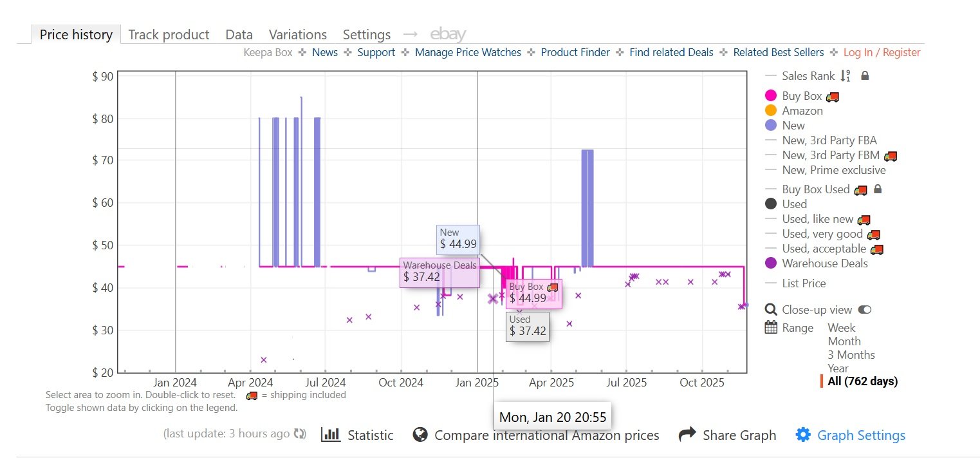Image resolution: width=980 pixels, height=458 pixels.
Task: Hide the Buy Box series in the legend
Action: (802, 95)
